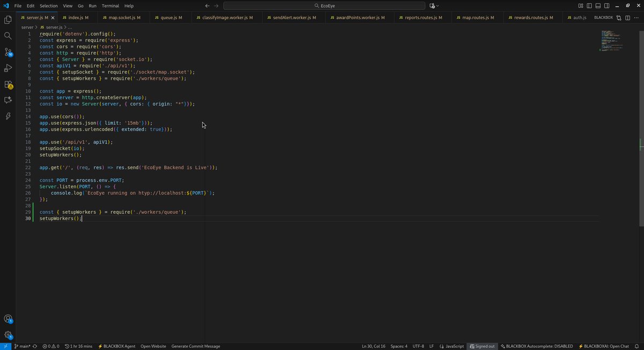Click the remote window indicator in status bar
Screen dimensions: 644x350
[x=5, y=346]
